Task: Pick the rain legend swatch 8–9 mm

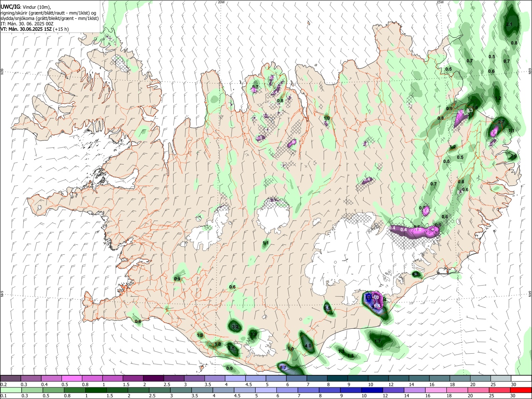Action: pos(329,390)
